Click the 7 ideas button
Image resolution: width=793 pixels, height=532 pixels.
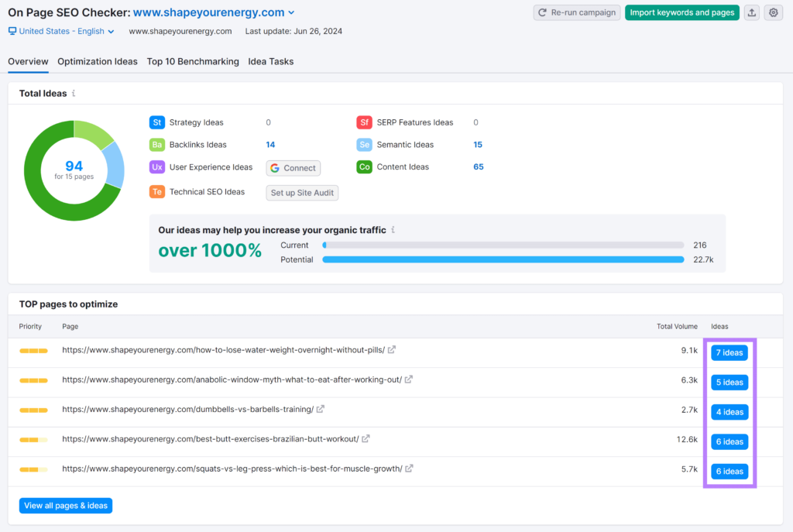[x=729, y=352]
